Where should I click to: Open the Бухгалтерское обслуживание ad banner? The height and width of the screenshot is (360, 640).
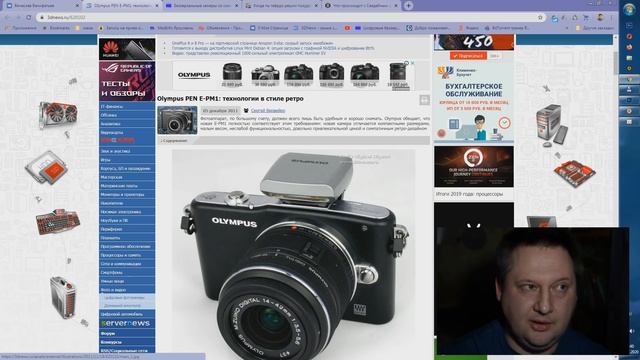click(474, 102)
